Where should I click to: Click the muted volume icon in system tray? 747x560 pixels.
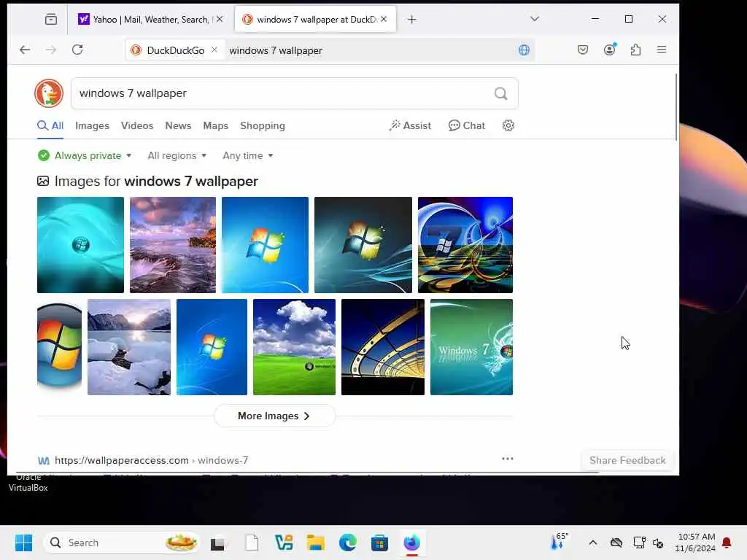point(658,542)
